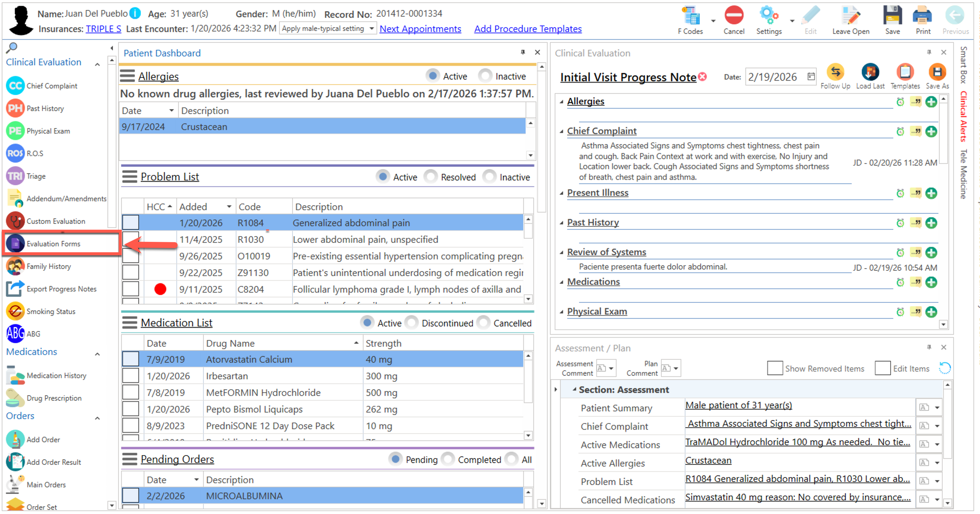980x514 pixels.
Task: Click the Print toolbar icon
Action: pyautogui.click(x=923, y=16)
